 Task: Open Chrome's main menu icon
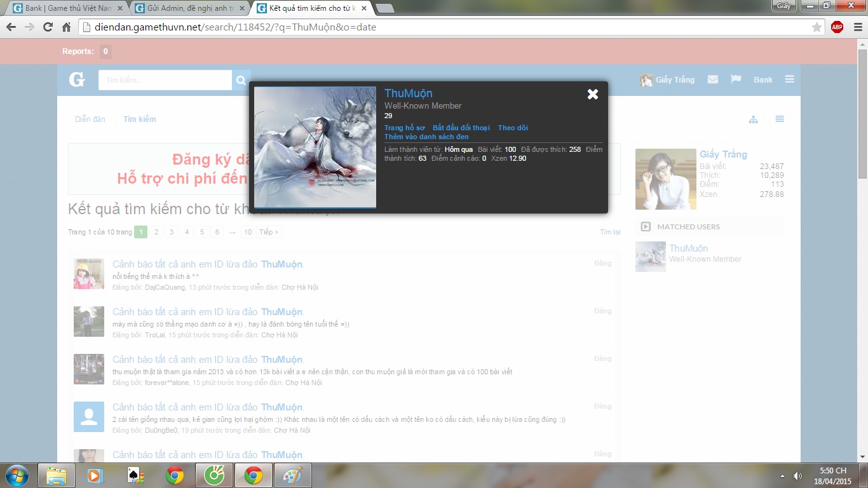[x=856, y=27]
